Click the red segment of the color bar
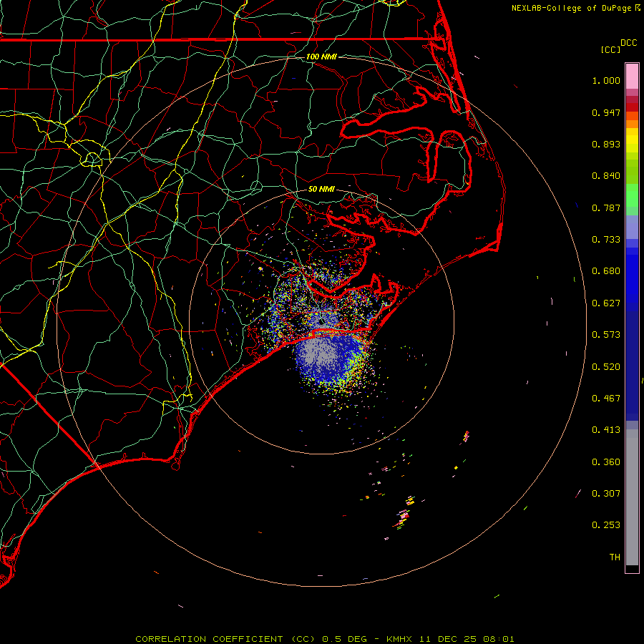The height and width of the screenshot is (644, 644). coord(632,107)
